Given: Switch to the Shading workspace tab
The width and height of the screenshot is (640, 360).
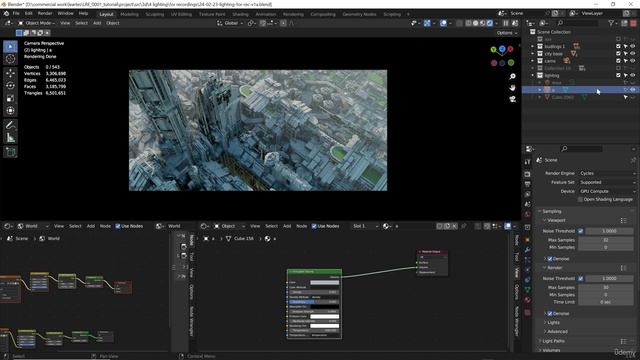Looking at the screenshot, I should pos(240,14).
